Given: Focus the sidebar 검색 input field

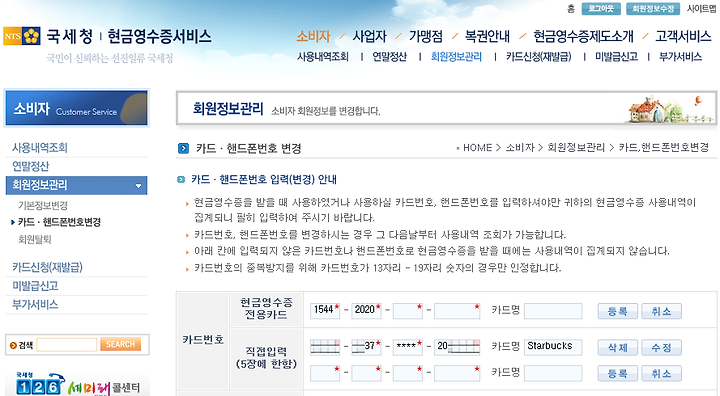Looking at the screenshot, I should (67, 345).
